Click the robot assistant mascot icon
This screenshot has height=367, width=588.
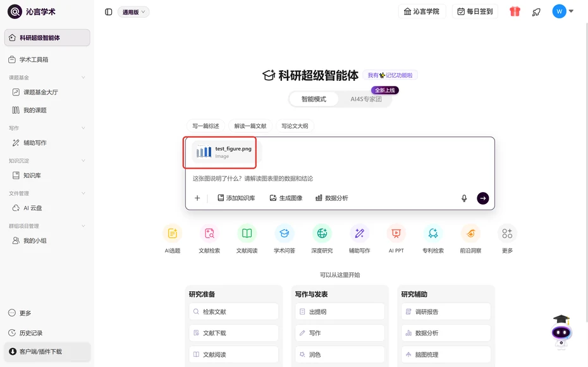[x=561, y=332]
